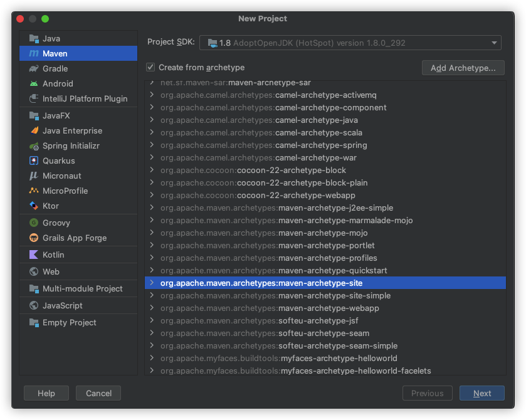This screenshot has width=526, height=420.
Task: Select maven-archetype-j2ee-simple row
Action: (325, 207)
